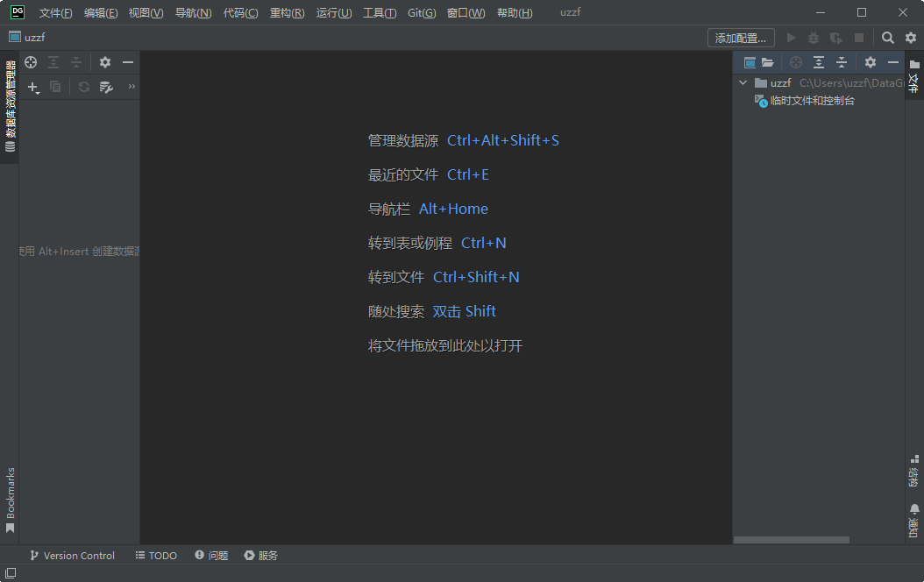Collapse the uzzf project tree node

743,83
